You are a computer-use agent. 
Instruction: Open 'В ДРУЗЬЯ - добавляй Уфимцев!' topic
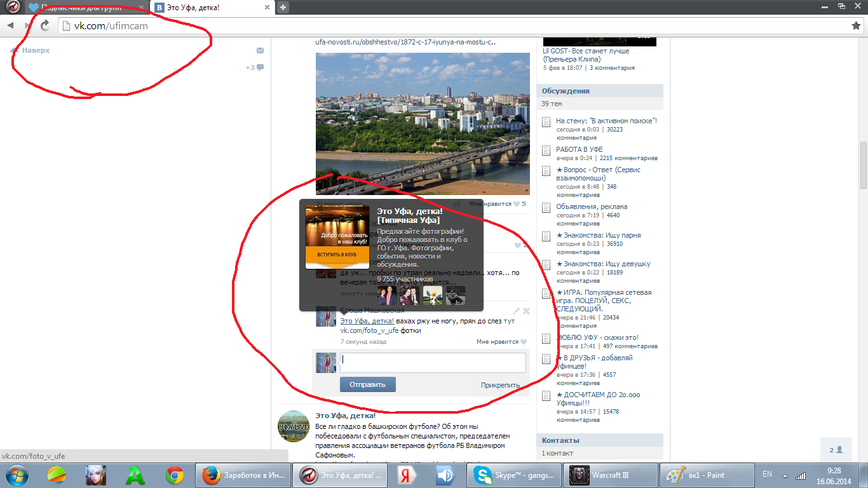click(594, 362)
